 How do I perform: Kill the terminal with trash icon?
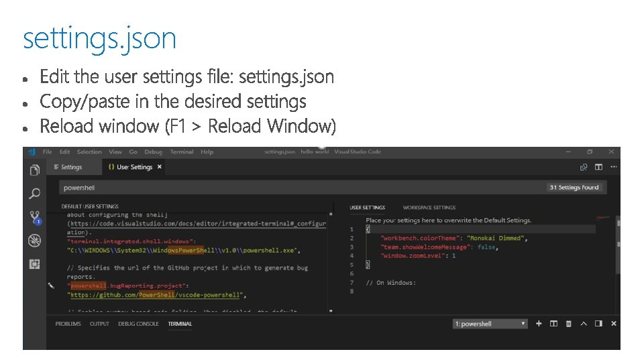coord(568,323)
